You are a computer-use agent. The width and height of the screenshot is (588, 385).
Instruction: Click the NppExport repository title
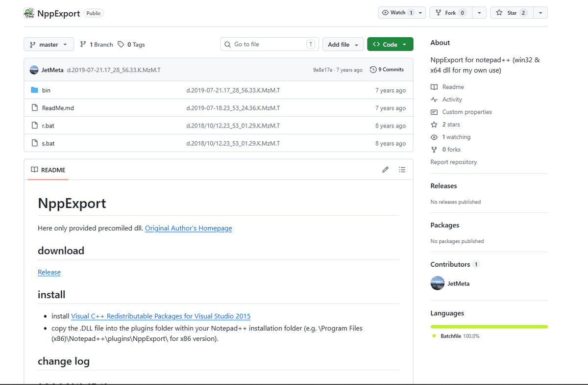click(x=58, y=13)
